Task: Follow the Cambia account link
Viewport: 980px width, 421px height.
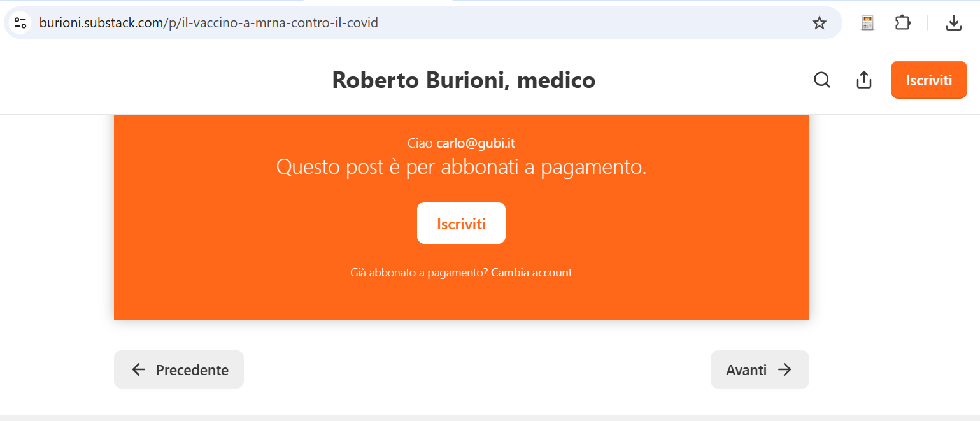Action: (532, 273)
